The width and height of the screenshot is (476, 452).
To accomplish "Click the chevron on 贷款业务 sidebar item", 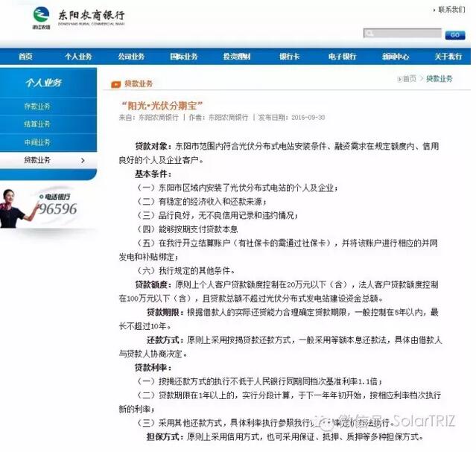I will [83, 160].
